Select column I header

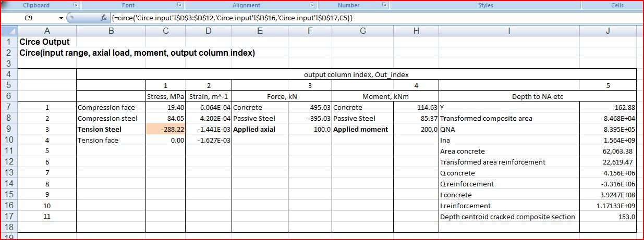click(x=509, y=31)
